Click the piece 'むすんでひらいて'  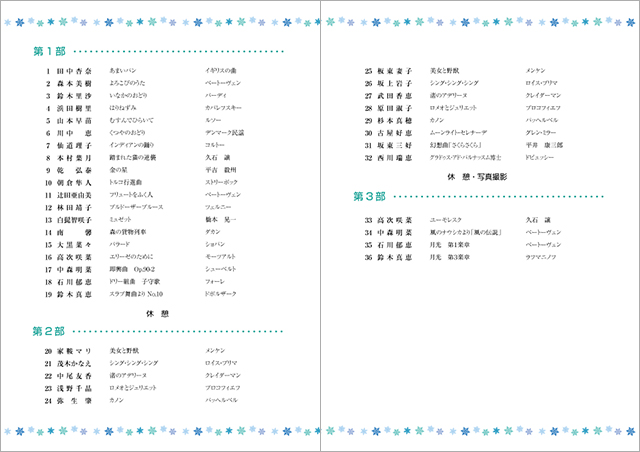tap(131, 120)
